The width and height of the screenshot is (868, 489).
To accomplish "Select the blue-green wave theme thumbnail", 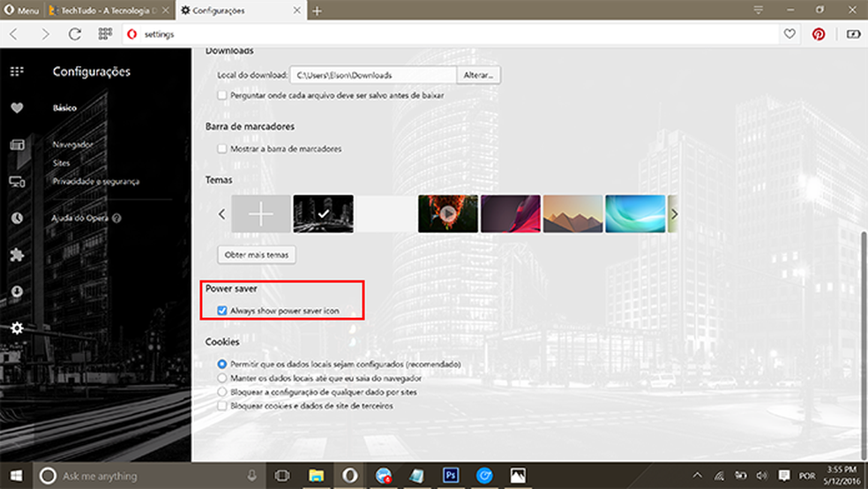I will tap(634, 214).
